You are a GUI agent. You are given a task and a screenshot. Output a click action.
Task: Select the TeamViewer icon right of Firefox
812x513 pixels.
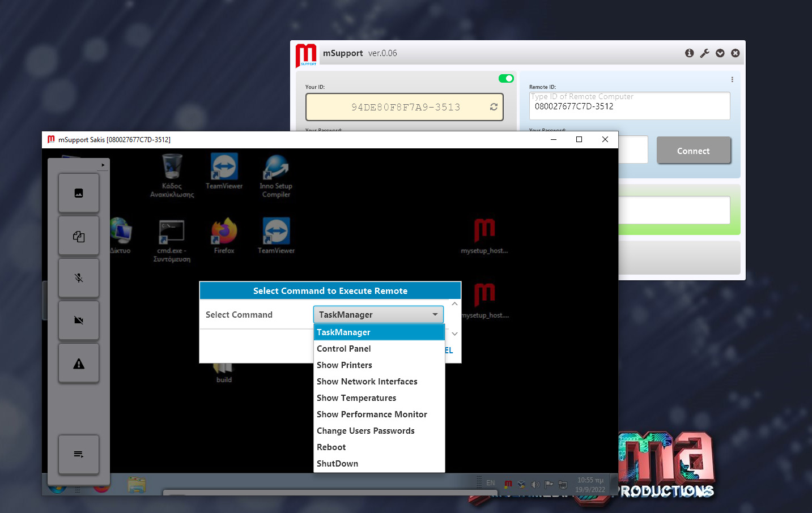(276, 236)
